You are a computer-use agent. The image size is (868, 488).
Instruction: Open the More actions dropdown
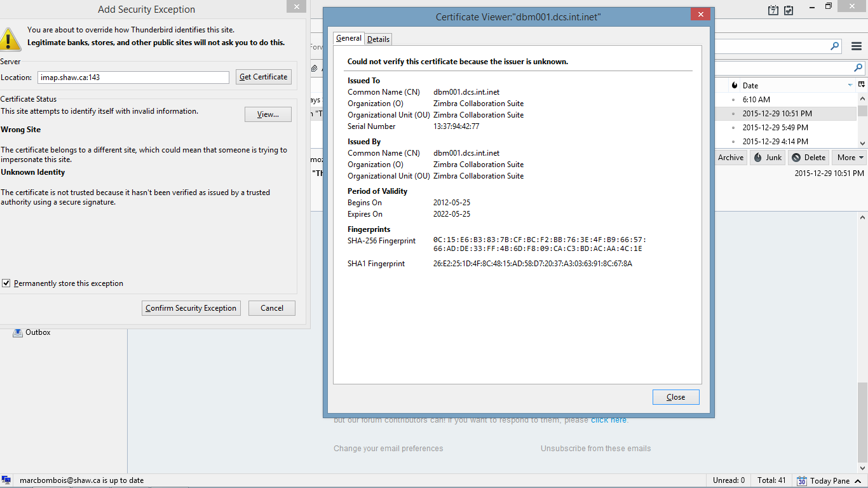pos(850,158)
